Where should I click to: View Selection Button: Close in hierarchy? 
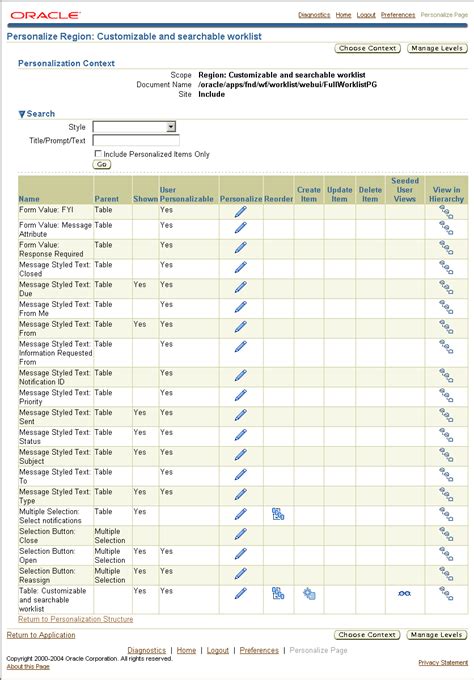click(x=446, y=534)
